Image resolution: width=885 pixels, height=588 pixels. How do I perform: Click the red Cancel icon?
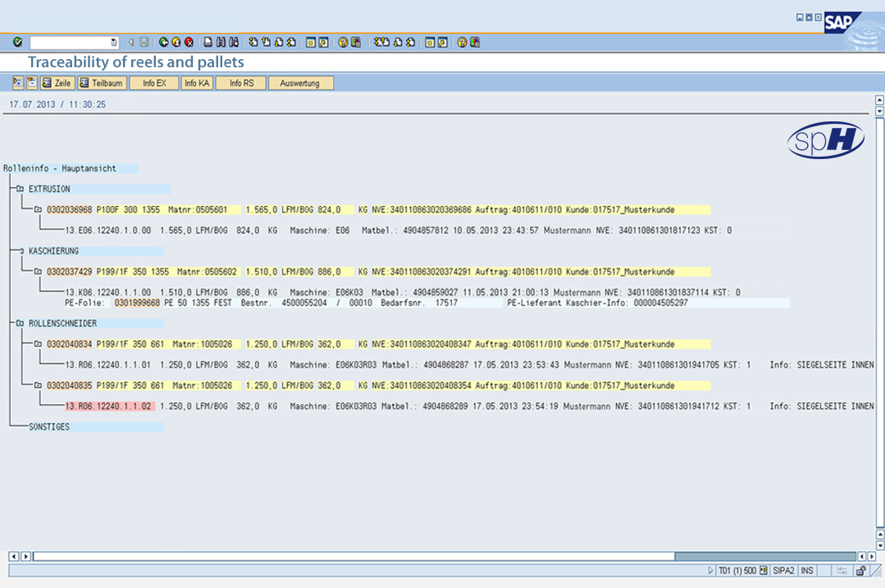[189, 42]
